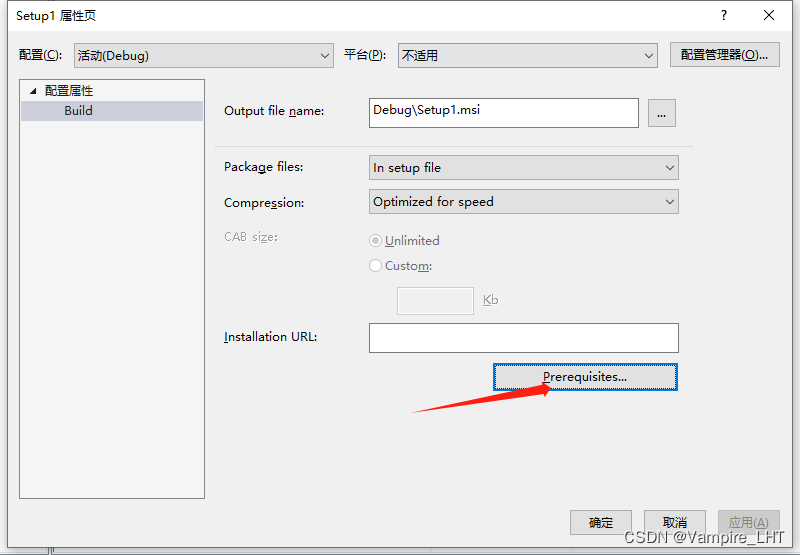Image resolution: width=800 pixels, height=555 pixels.
Task: Click the Compression label
Action: coord(264,203)
